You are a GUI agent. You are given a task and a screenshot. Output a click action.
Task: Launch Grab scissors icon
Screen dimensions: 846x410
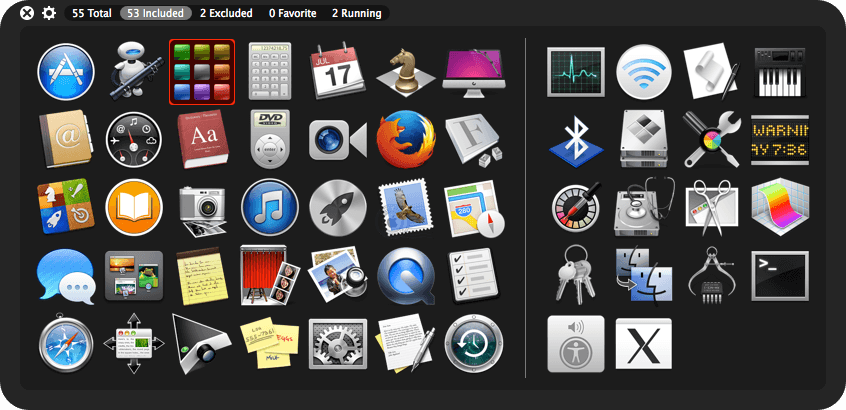(x=712, y=208)
